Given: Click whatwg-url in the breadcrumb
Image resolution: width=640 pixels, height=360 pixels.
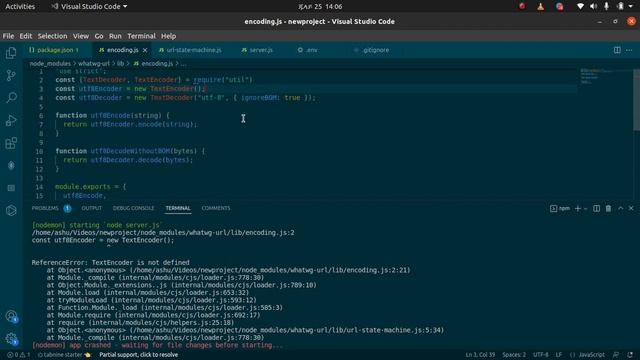Looking at the screenshot, I should point(93,64).
